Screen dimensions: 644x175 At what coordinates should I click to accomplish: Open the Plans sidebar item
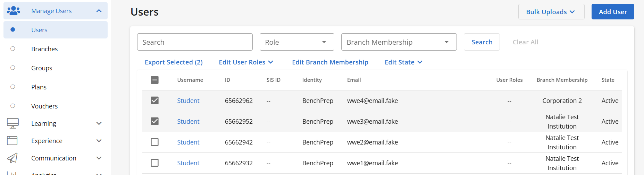tap(56, 87)
